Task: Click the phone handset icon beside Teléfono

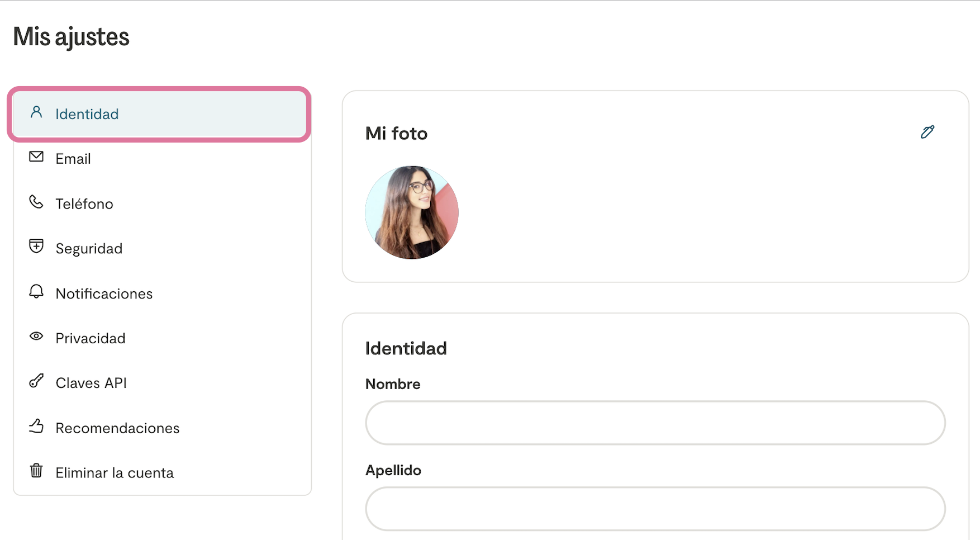Action: [36, 202]
